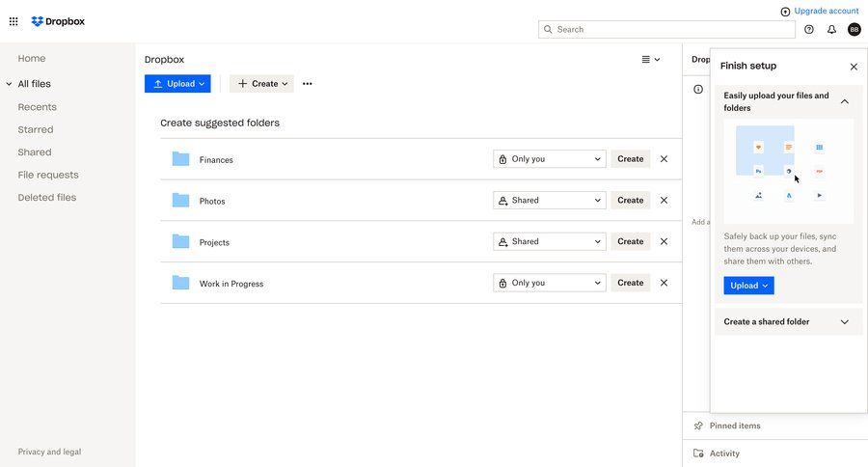The width and height of the screenshot is (868, 467).
Task: Open notifications bell icon
Action: [831, 29]
